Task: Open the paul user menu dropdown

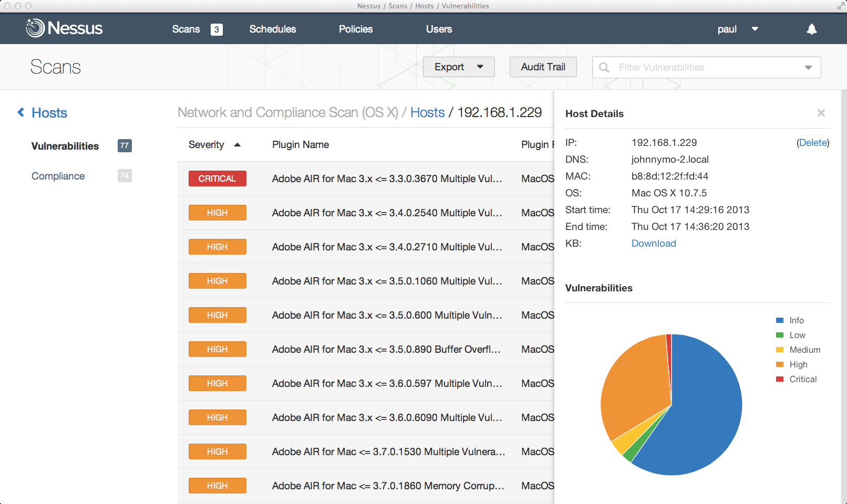Action: coord(755,29)
